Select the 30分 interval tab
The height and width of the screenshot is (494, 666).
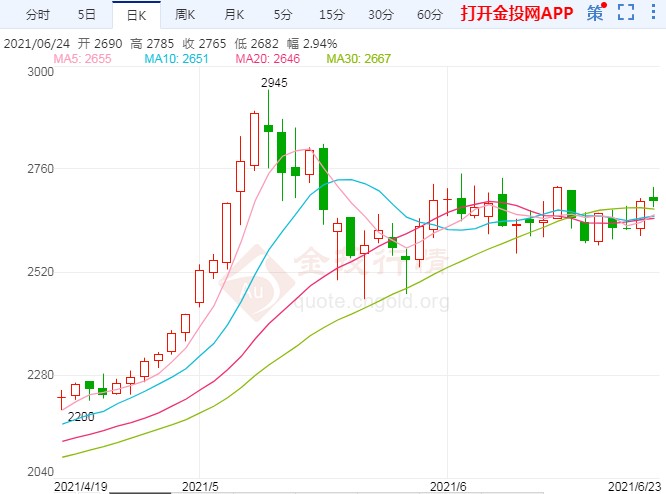(380, 14)
